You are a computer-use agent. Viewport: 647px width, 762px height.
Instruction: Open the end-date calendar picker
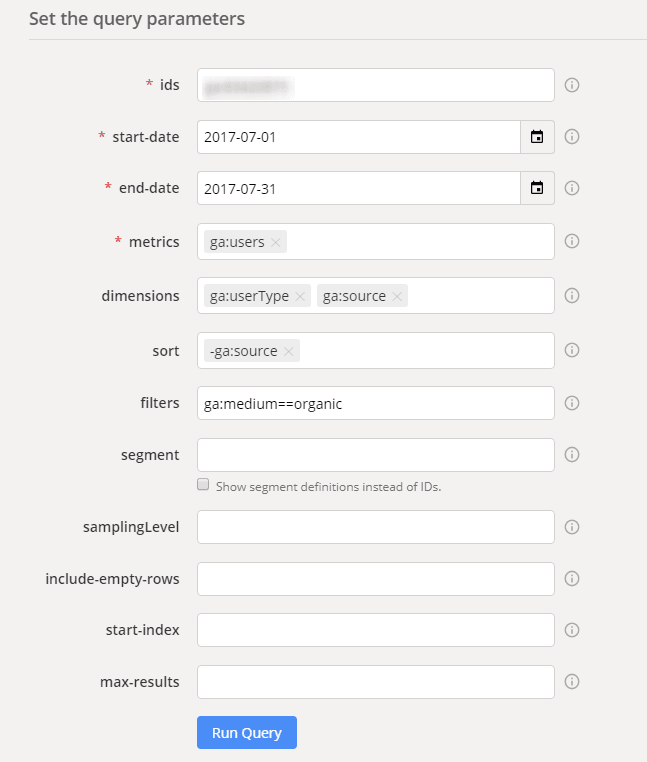(x=537, y=188)
